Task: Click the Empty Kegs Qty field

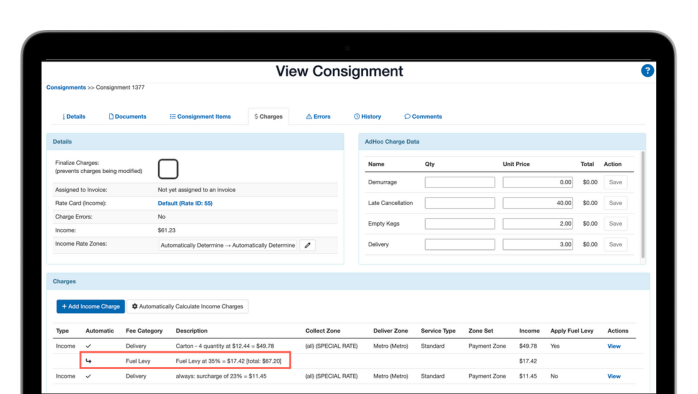Action: click(460, 223)
